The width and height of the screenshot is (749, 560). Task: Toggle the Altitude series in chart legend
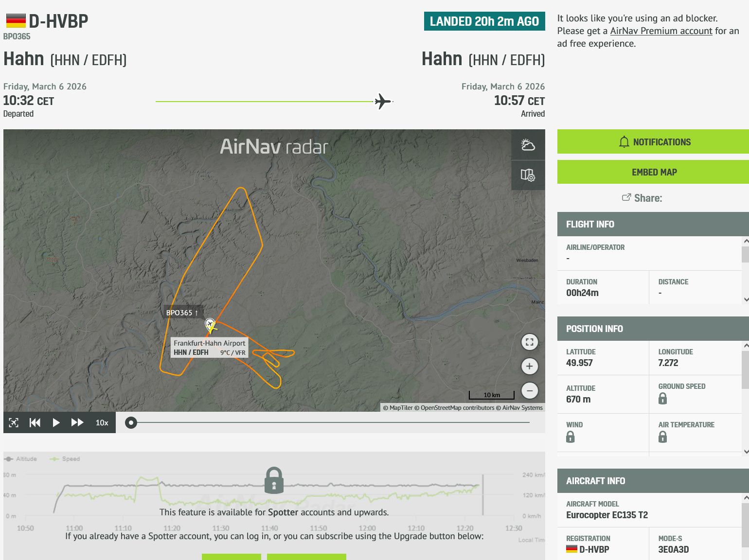21,459
